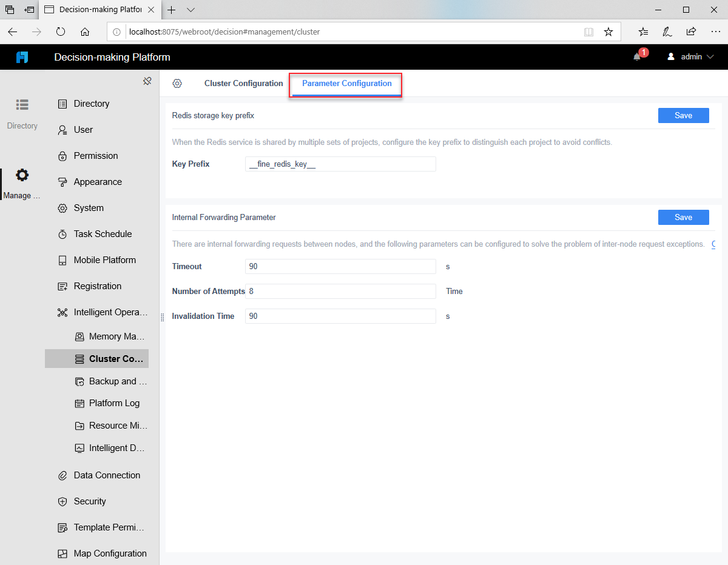Save the Redis storage key prefix

683,115
